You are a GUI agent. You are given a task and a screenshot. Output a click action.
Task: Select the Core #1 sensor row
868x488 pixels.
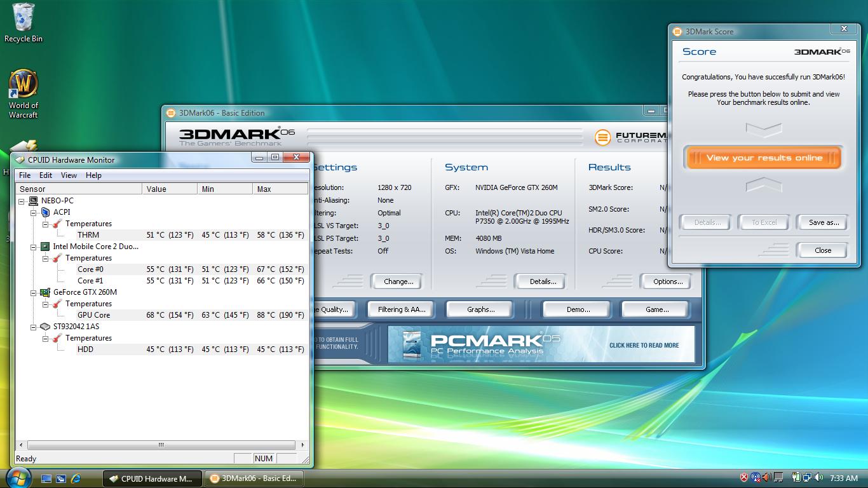click(191, 281)
